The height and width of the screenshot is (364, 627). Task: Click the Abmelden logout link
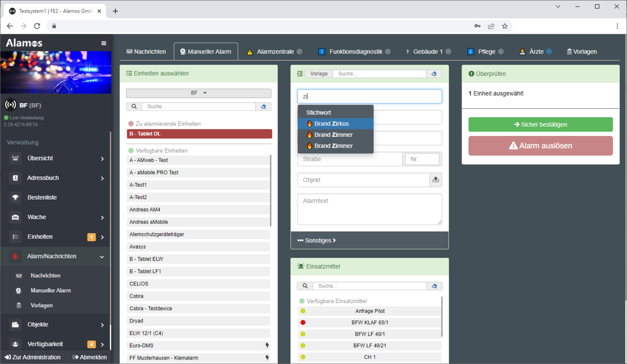(x=90, y=357)
